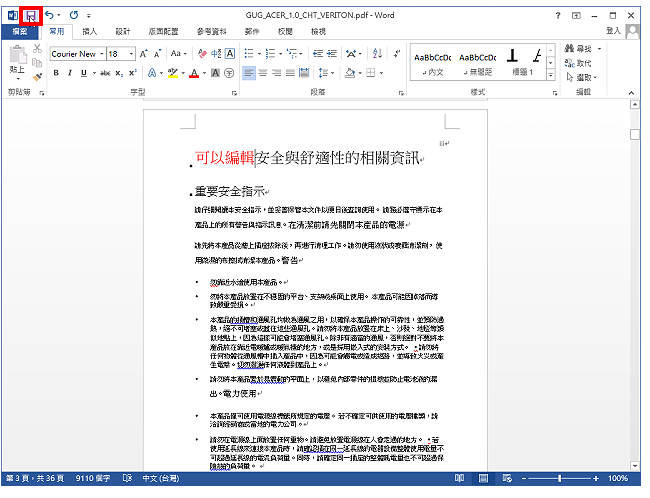The image size is (650, 498).
Task: Open proofing status icon in status bar
Action: 127,478
